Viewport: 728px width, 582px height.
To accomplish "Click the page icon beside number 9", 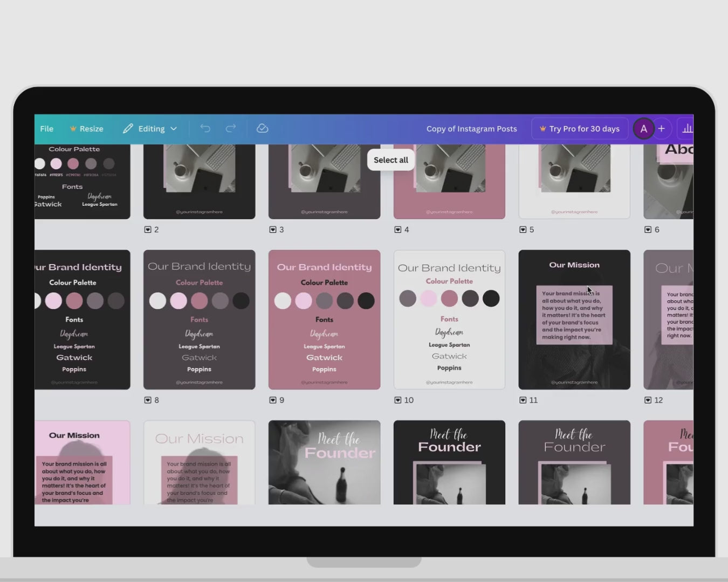I will point(273,400).
